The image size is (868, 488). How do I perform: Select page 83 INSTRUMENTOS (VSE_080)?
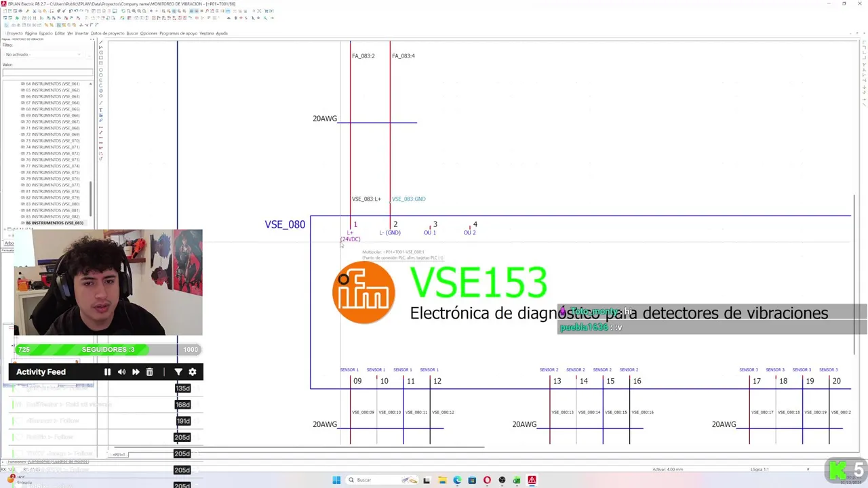52,204
